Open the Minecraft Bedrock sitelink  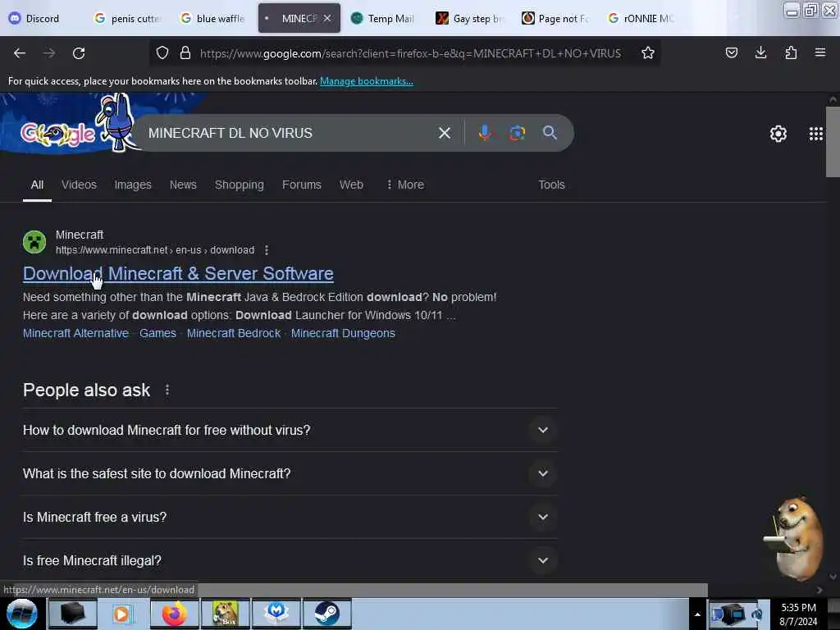pos(234,333)
